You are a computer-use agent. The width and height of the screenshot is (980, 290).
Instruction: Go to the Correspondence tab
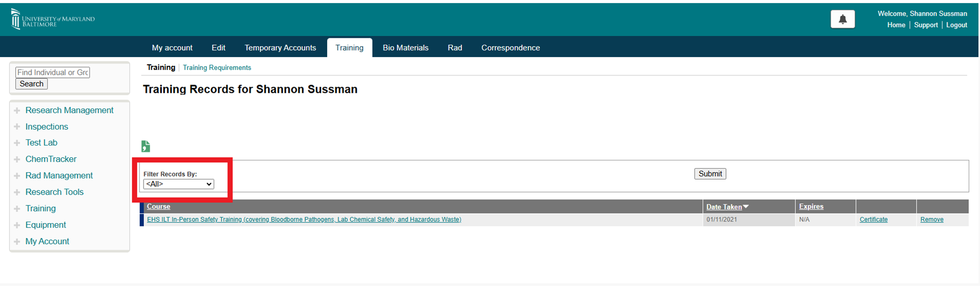click(510, 48)
